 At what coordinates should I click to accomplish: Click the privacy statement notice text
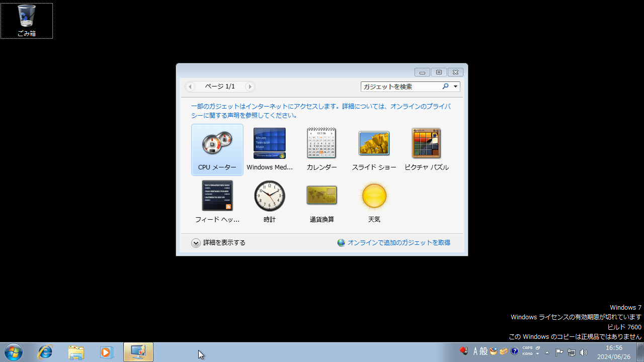[320, 111]
